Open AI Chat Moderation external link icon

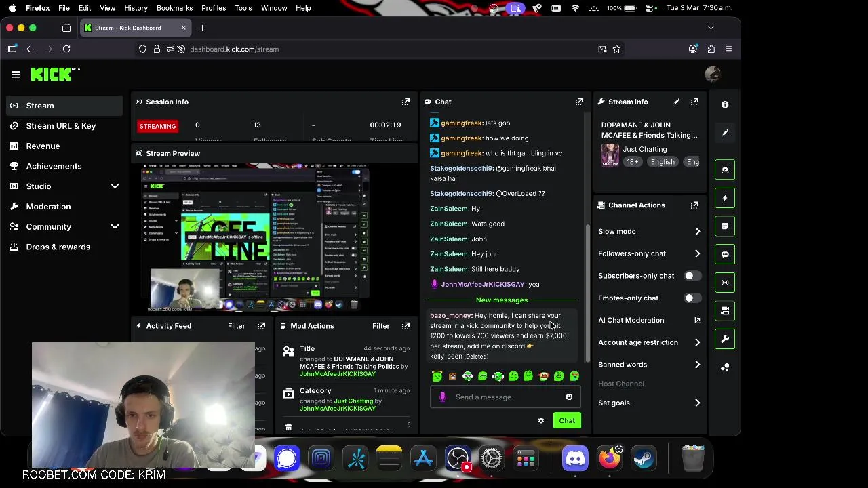tap(697, 320)
